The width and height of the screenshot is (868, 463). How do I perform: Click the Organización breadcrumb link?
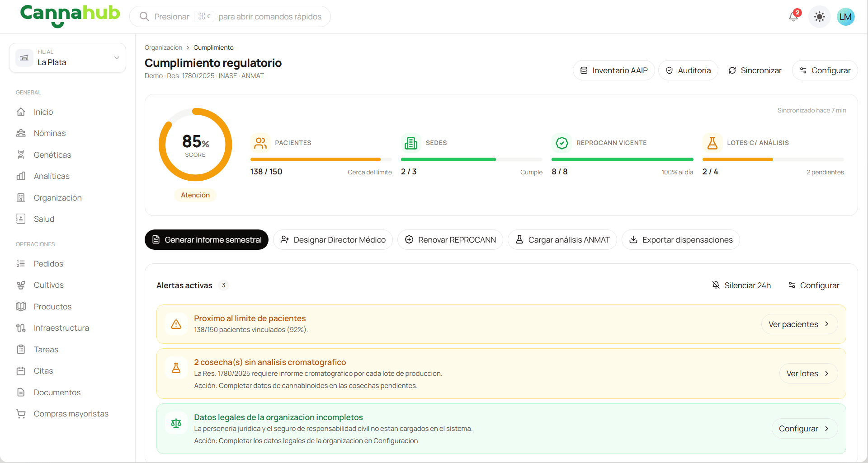coord(163,47)
